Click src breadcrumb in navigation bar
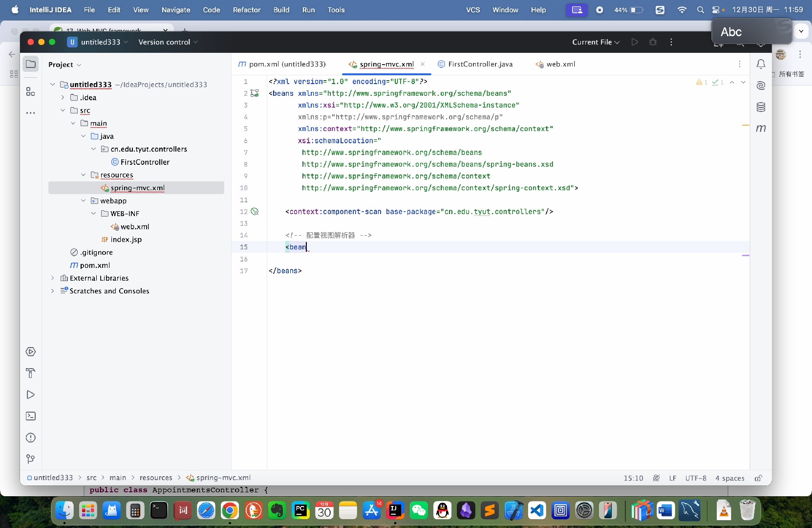 tap(91, 478)
